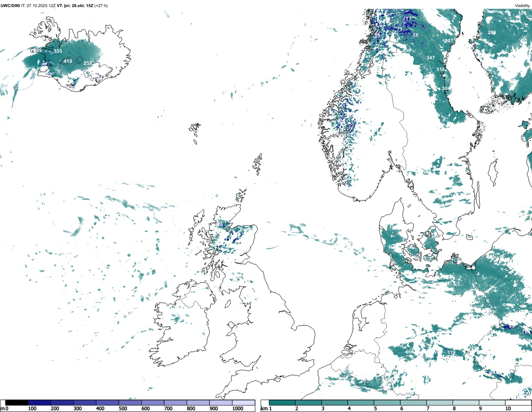Viewport: 532px width, 412px height.
Task: Click the 'UWC/DINI' model name text
Action: click(x=10, y=6)
